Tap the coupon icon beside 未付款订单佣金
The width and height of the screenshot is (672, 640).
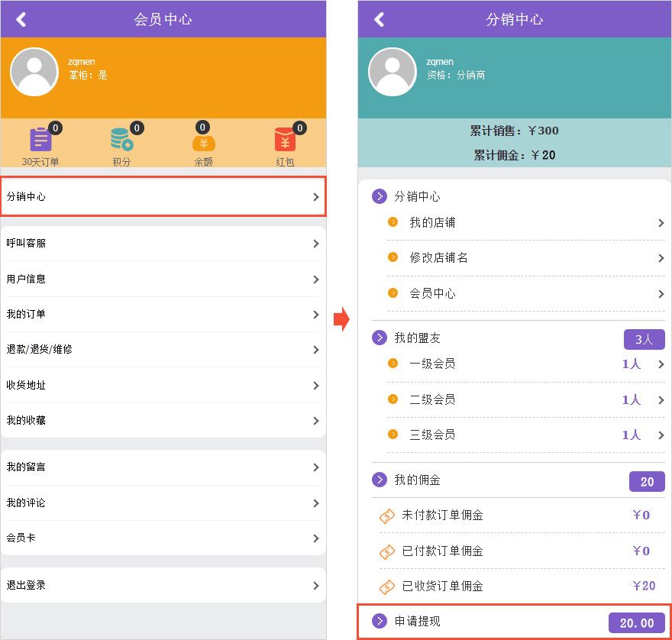[386, 515]
